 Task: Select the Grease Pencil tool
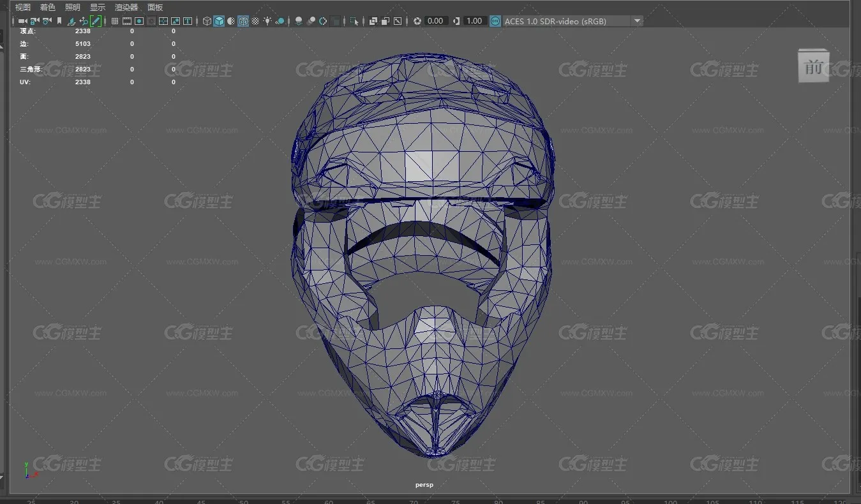(x=96, y=21)
